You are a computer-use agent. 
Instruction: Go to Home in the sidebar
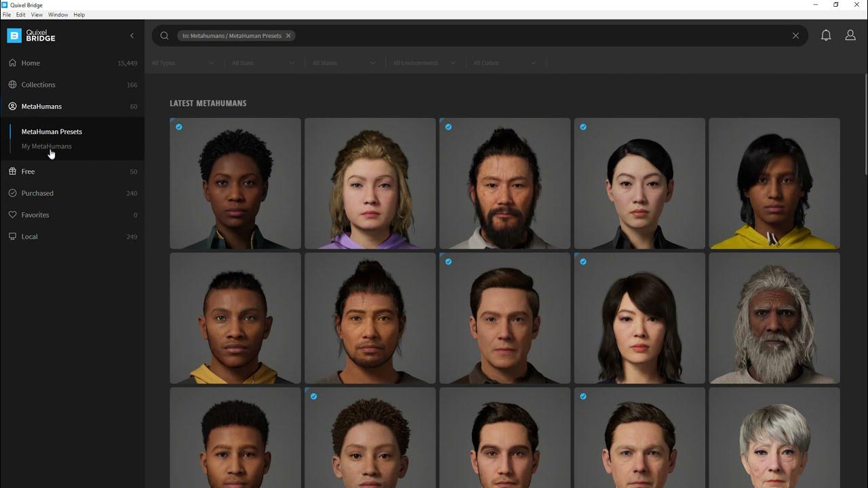tap(72, 63)
